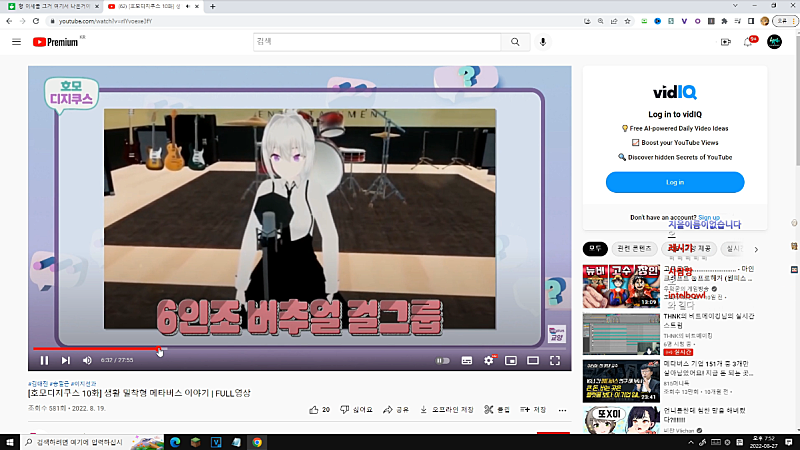Click the Windows taskbar search box
This screenshot has height=450, width=800.
[x=92, y=442]
